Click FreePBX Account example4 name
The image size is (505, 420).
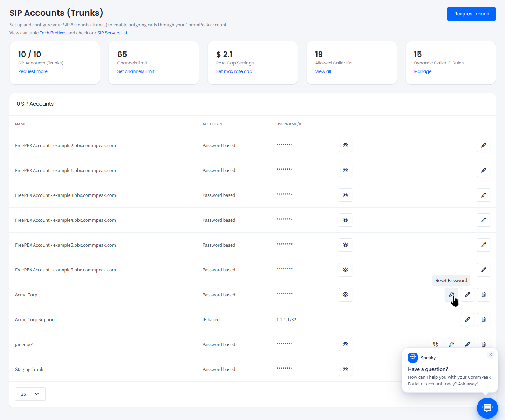pos(66,220)
